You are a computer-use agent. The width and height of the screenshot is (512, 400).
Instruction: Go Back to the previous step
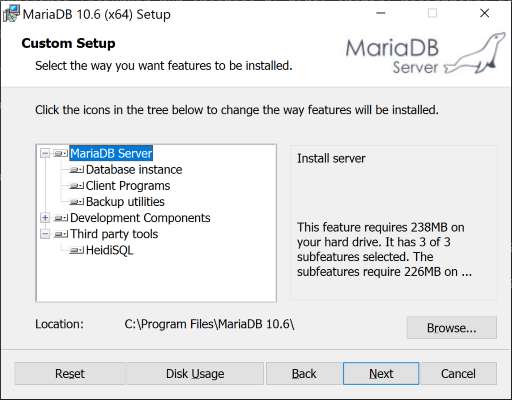[x=304, y=374]
